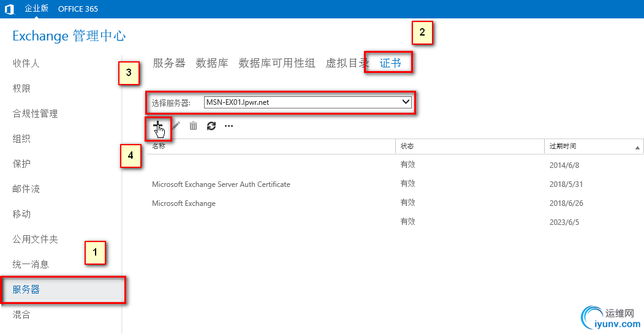The width and height of the screenshot is (644, 334).
Task: Switch to the OFFICE 365 header tab
Action: [x=78, y=9]
